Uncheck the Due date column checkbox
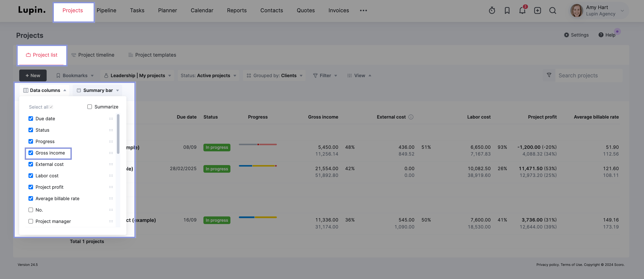Viewport: 644px width, 279px height. point(31,118)
